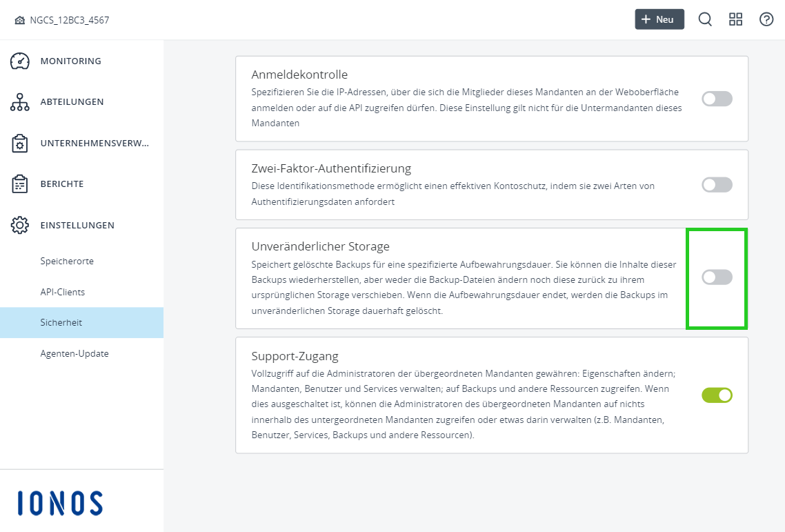Open the search magnifier icon

point(705,19)
